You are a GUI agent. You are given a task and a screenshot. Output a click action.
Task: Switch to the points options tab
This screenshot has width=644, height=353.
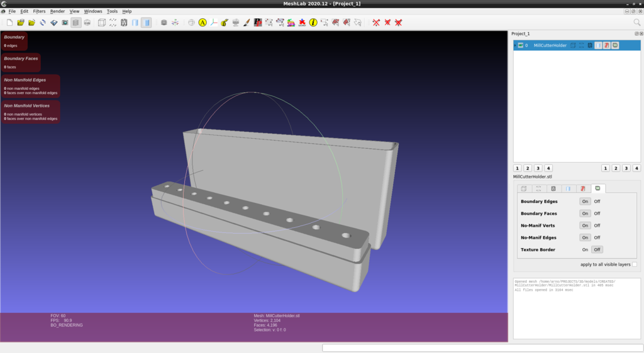pyautogui.click(x=538, y=188)
